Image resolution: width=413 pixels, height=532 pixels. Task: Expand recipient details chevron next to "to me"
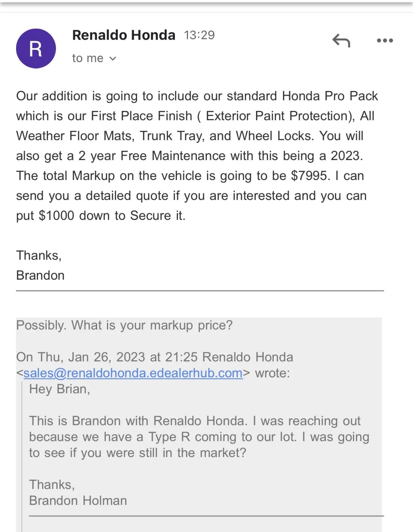click(x=113, y=59)
